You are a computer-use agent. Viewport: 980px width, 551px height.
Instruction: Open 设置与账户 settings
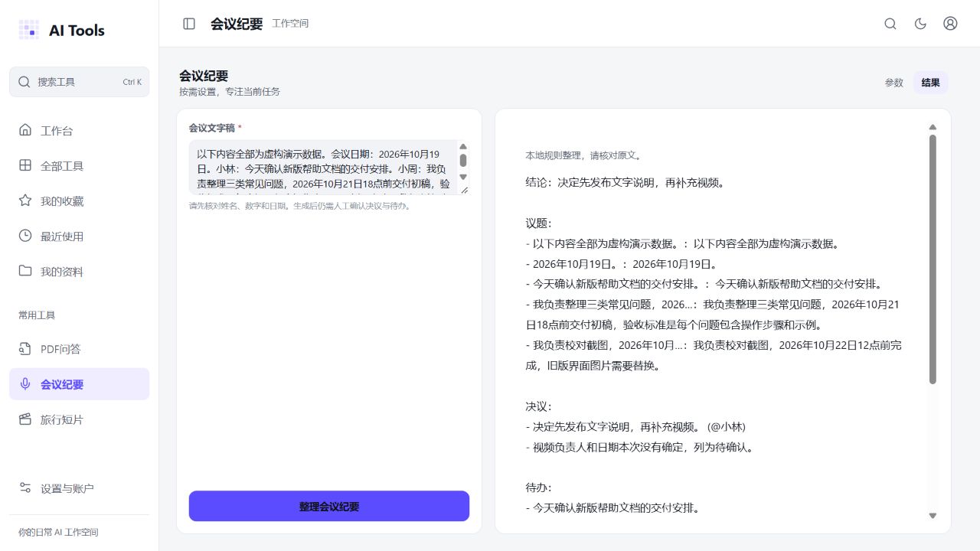click(x=80, y=488)
